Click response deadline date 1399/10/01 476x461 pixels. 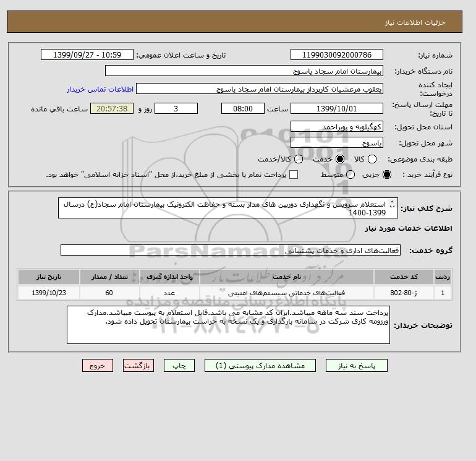pyautogui.click(x=337, y=108)
